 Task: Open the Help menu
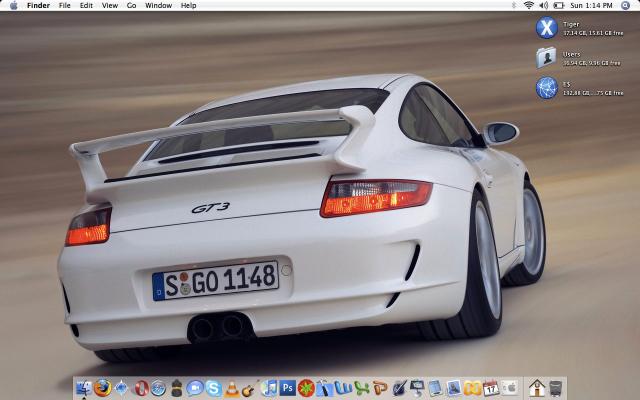(x=189, y=5)
